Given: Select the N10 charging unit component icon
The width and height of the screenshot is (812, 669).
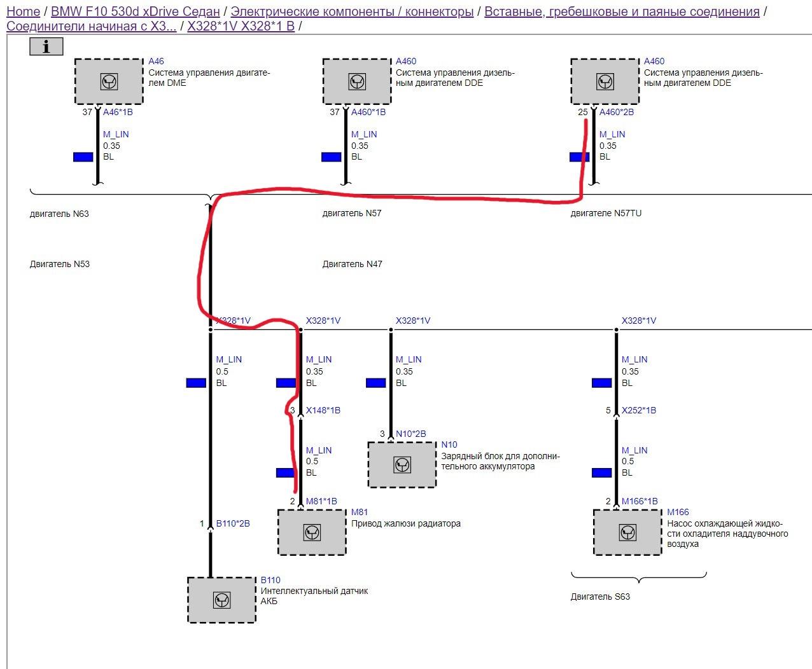Looking at the screenshot, I should pyautogui.click(x=402, y=465).
